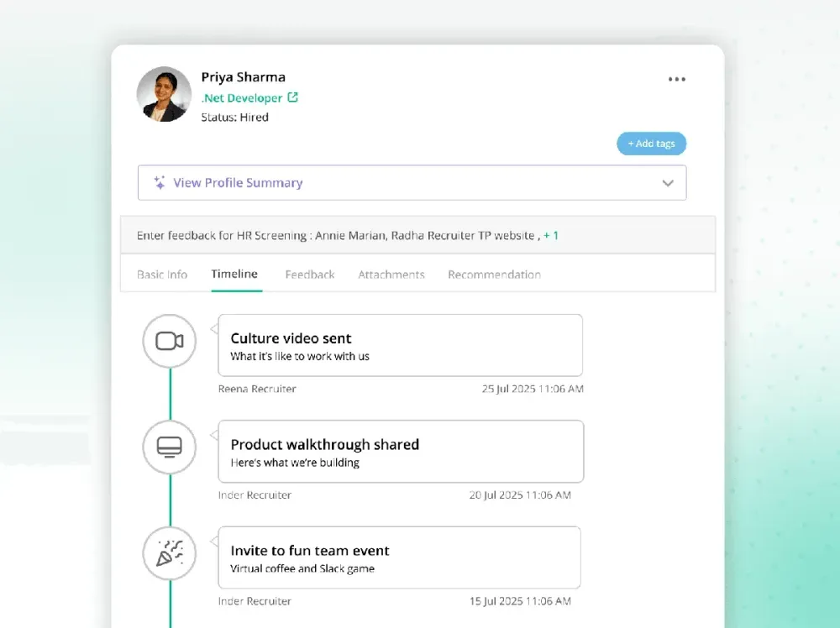Image resolution: width=840 pixels, height=628 pixels.
Task: Open the Culture video sent card
Action: pos(400,345)
